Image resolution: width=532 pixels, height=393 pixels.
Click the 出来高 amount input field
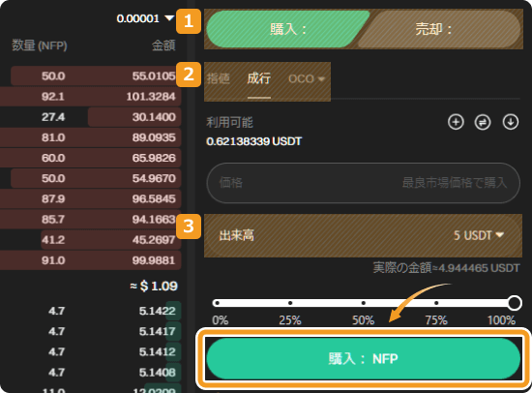[x=364, y=235]
